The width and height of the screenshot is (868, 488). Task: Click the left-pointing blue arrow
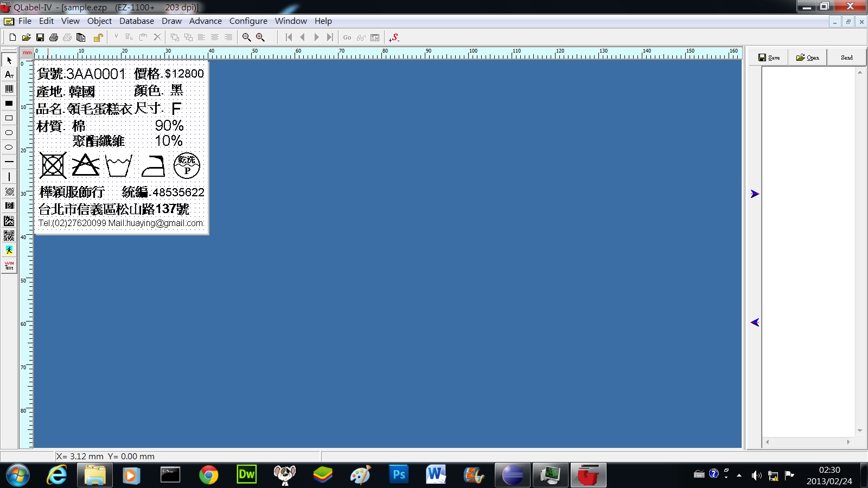tap(755, 322)
